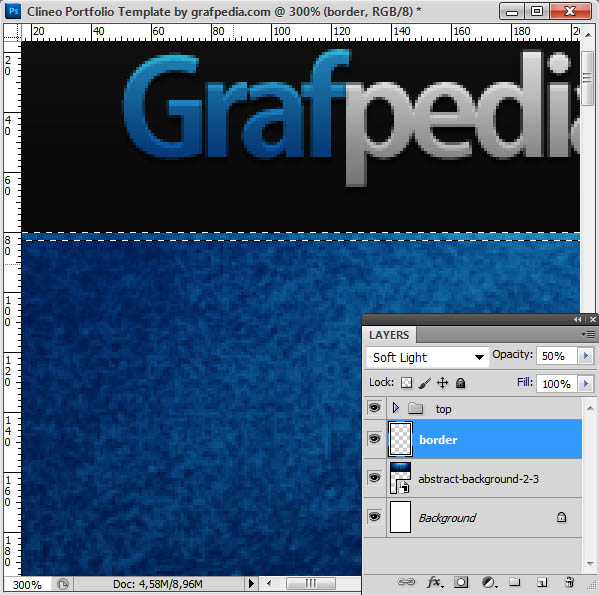Click the vertical scrollbar thumb
The width and height of the screenshot is (599, 595).
coord(587,79)
